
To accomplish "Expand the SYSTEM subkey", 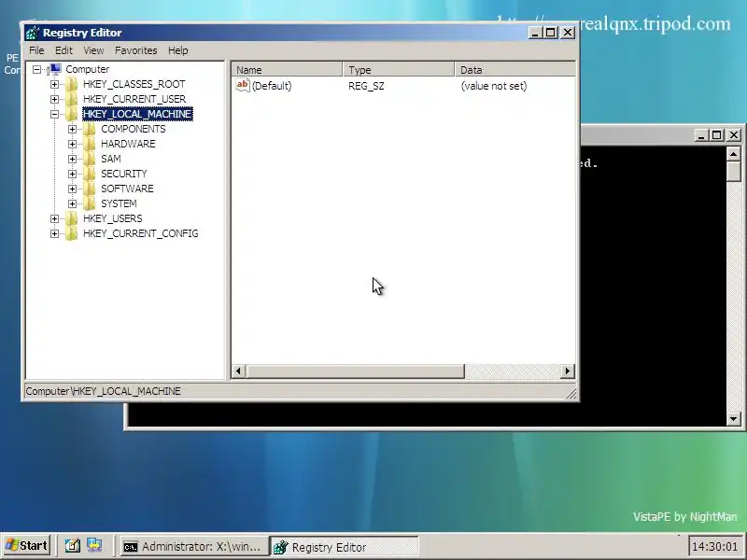I will [72, 203].
